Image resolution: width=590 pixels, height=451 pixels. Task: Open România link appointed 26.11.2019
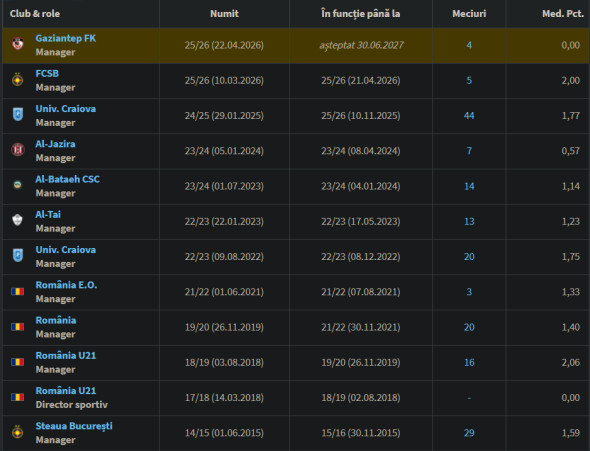point(56,320)
